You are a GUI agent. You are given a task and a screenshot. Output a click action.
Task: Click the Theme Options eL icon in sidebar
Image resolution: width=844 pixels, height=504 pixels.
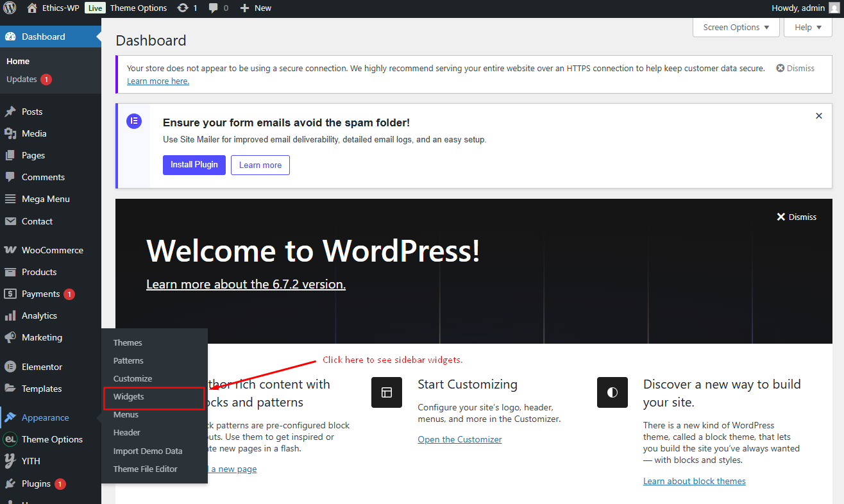(x=10, y=439)
